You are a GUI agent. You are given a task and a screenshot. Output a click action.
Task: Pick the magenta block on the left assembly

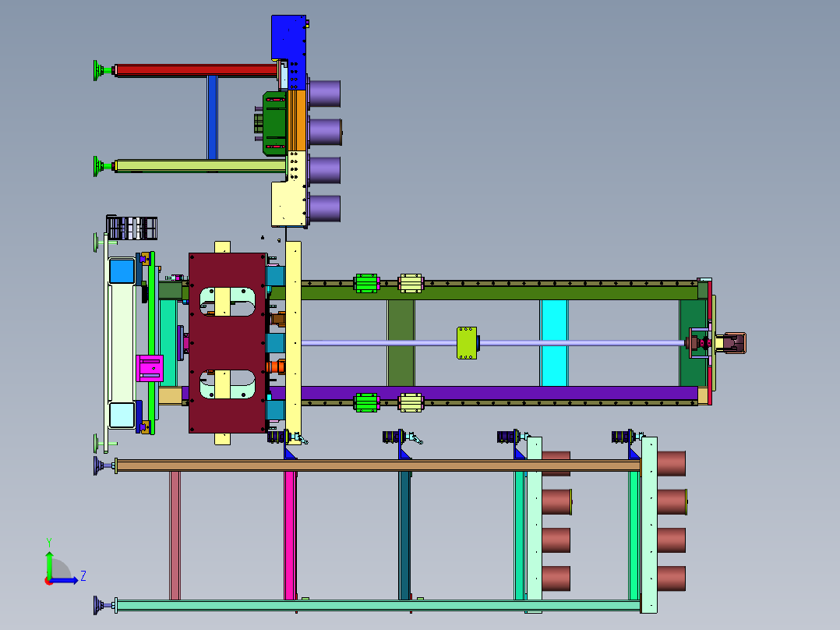tap(149, 368)
